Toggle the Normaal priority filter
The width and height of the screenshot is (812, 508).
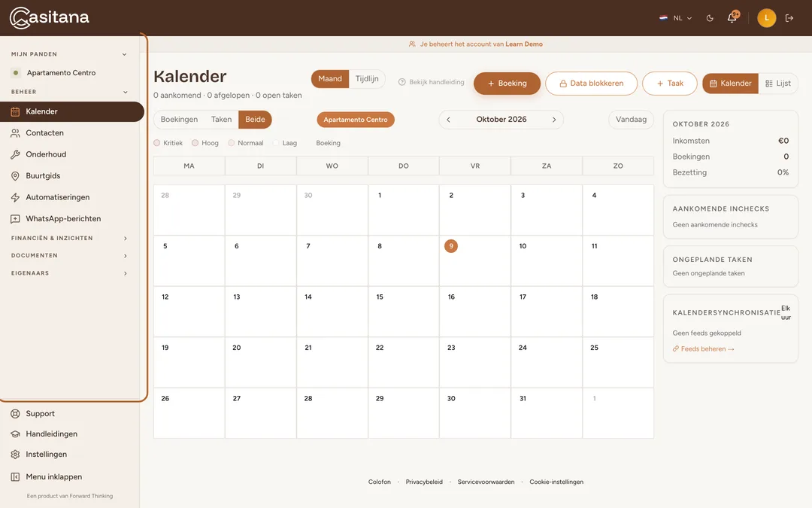pyautogui.click(x=245, y=143)
